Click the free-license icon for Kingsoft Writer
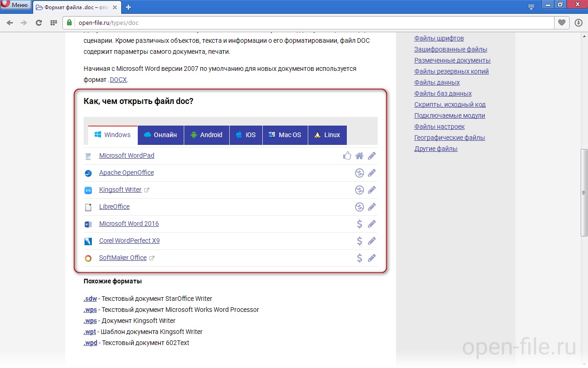Screen dimensions: 588x368 (x=359, y=190)
